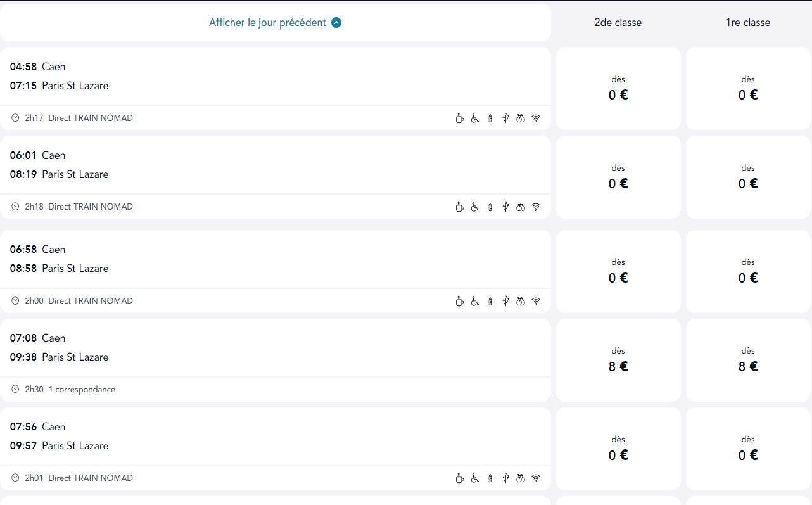The image size is (812, 505).
Task: Open 'Afficher le jour précédent' link
Action: [268, 23]
